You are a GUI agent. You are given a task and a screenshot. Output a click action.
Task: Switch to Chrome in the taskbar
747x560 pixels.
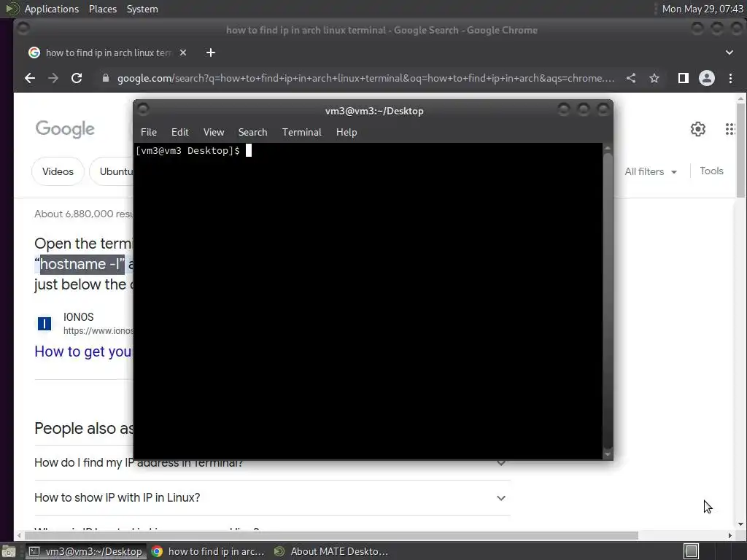208,551
